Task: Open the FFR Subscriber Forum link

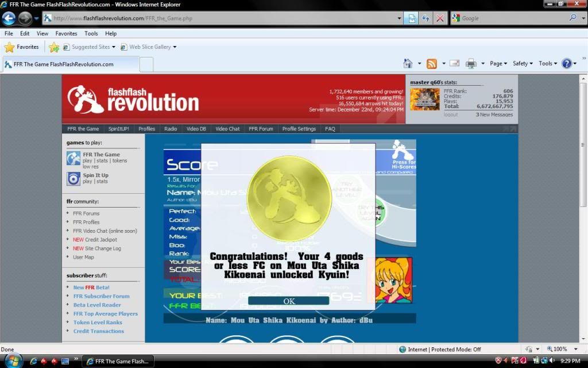Action: (100, 296)
